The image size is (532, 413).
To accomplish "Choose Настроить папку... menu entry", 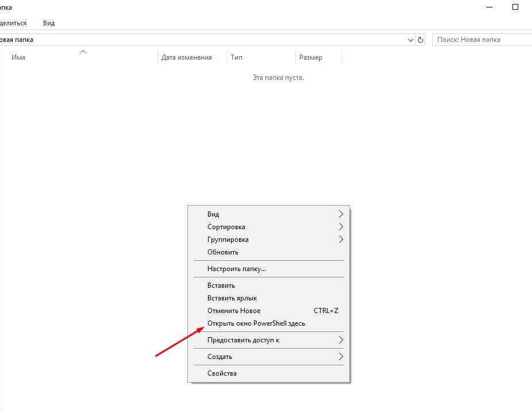I will (237, 269).
